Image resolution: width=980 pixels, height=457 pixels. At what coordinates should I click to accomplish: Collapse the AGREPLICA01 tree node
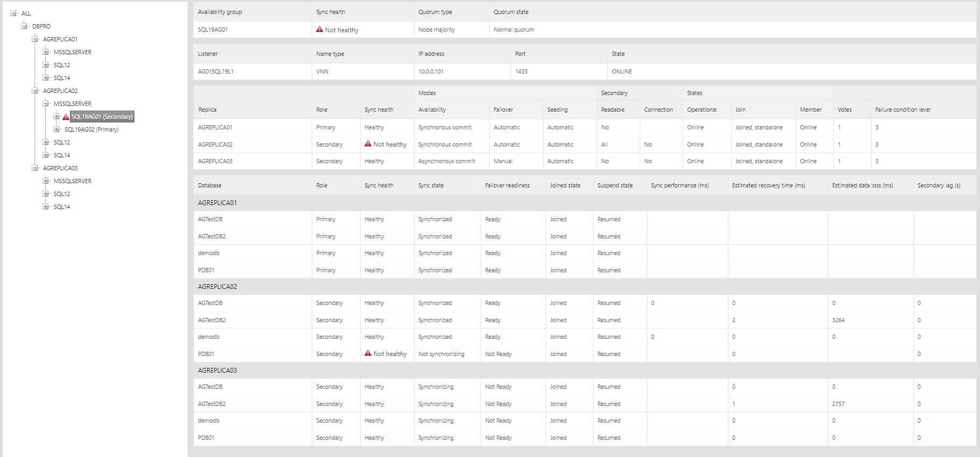35,39
